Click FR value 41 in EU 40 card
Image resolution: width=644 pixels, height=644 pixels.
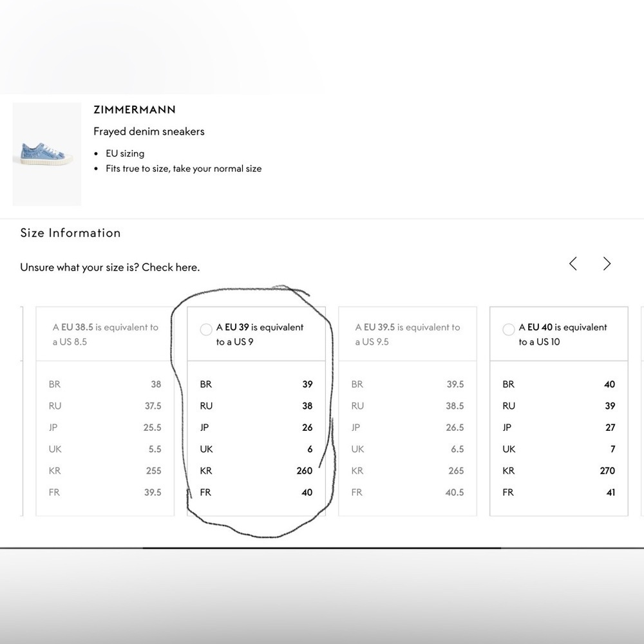click(x=611, y=493)
